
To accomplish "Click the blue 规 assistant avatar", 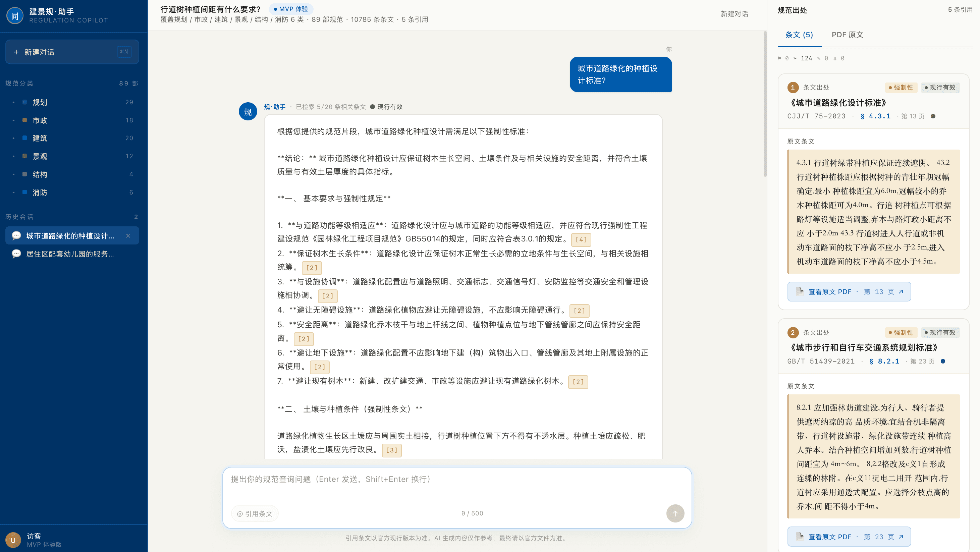I will click(x=248, y=111).
